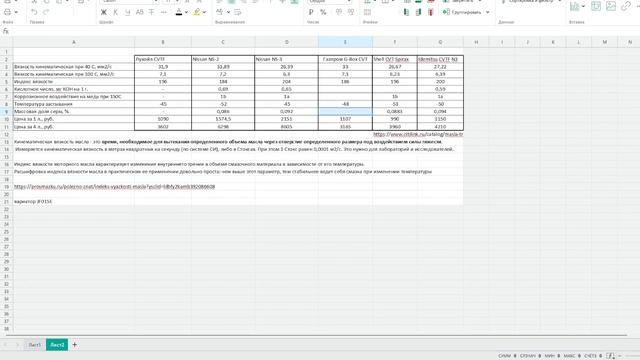Redo the last undone action

click(46, 12)
